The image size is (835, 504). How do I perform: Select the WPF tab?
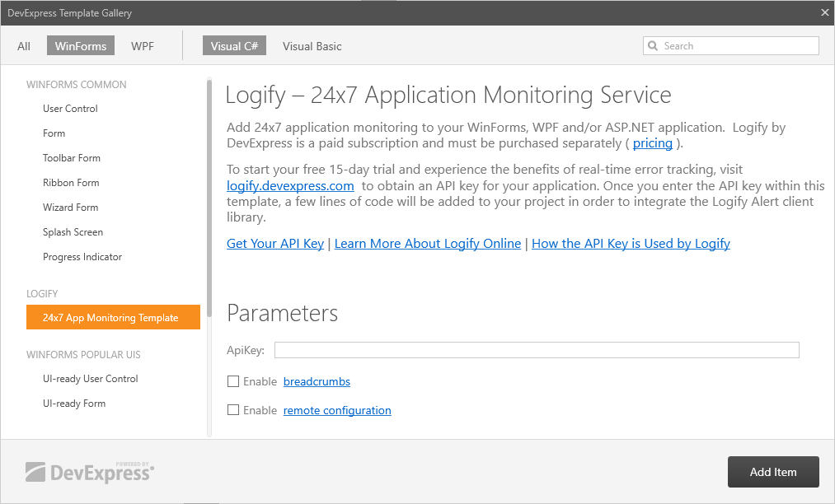coord(143,46)
